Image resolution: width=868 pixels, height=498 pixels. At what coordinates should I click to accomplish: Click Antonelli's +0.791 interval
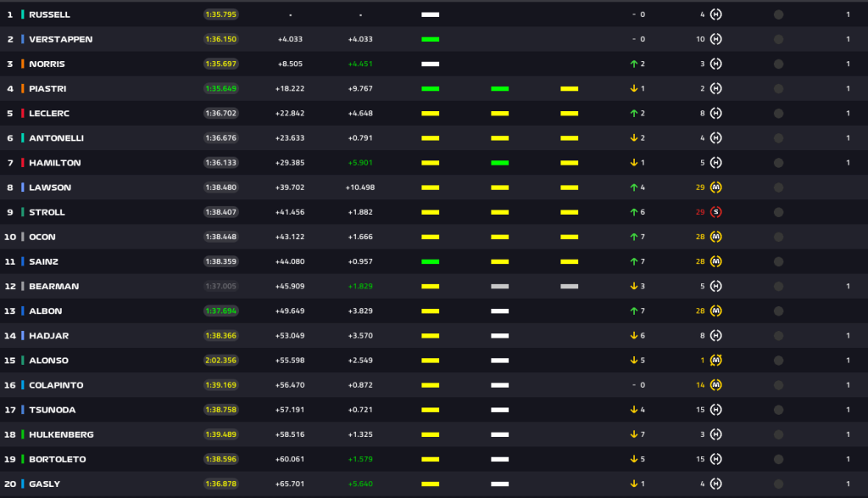[360, 138]
